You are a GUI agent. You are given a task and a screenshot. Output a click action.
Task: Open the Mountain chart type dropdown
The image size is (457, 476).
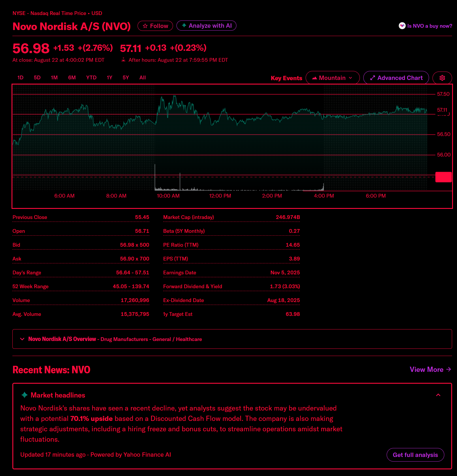332,78
